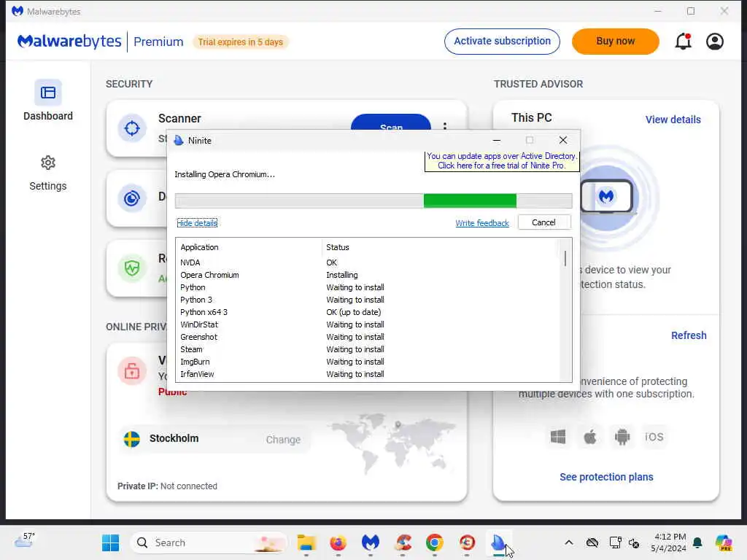
Task: Open Write feedback link in Ninite
Action: (482, 223)
